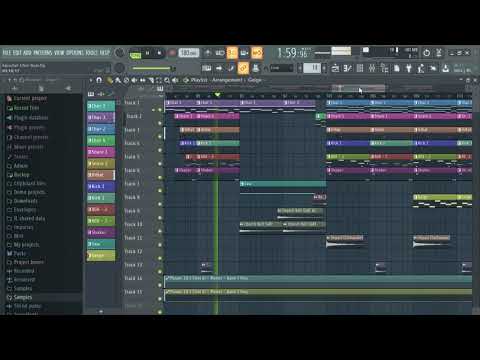Image resolution: width=480 pixels, height=360 pixels.
Task: Open the PATTERNS menu
Action: (x=43, y=53)
